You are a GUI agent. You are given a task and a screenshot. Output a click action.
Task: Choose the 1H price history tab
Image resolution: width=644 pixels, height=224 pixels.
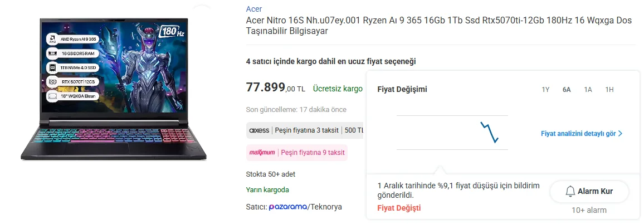[x=609, y=90]
